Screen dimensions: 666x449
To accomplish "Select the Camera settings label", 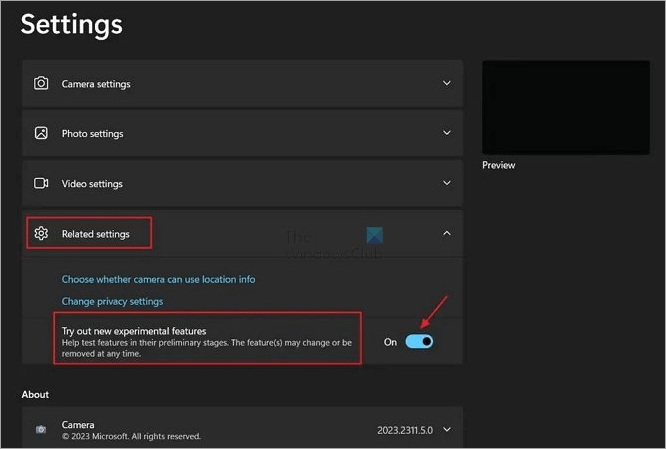I will (96, 84).
